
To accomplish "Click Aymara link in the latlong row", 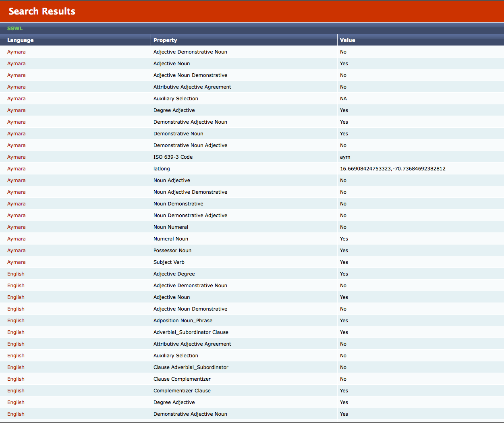I will point(17,169).
